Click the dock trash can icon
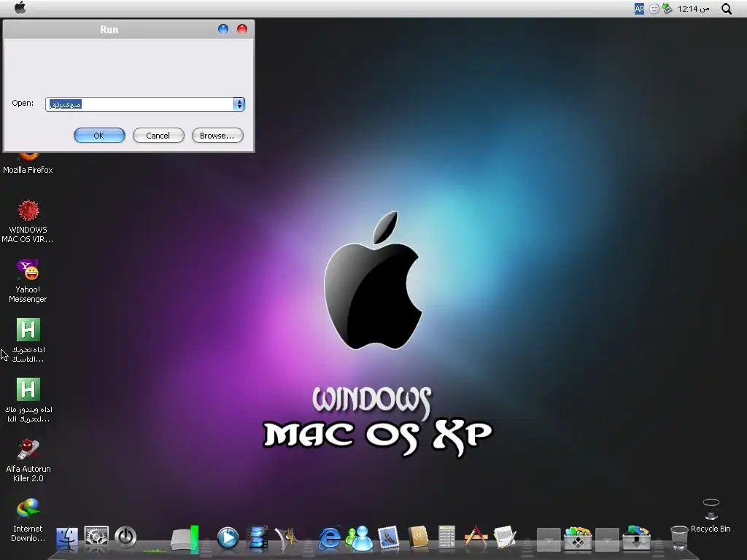This screenshot has height=560, width=747. [x=679, y=538]
